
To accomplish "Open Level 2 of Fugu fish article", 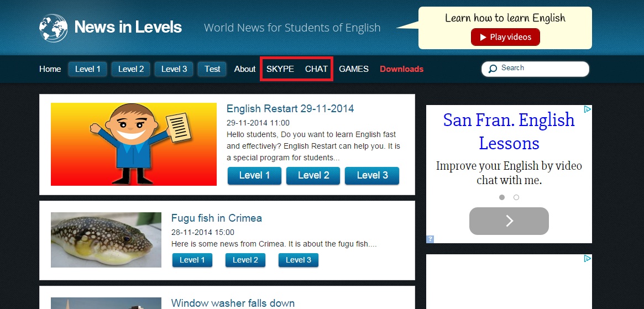I will tap(245, 260).
